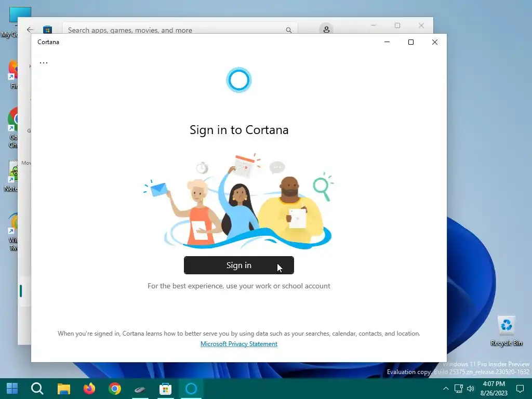
Task: Maximize the Microsoft Store window
Action: click(397, 25)
